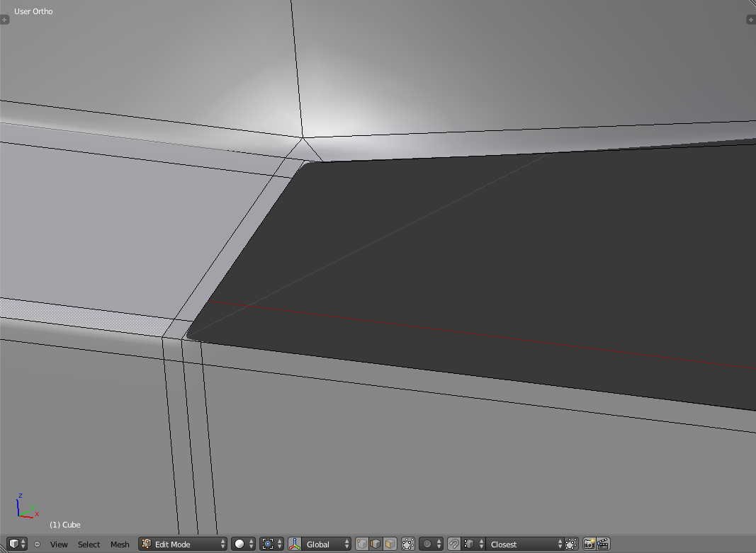The image size is (756, 553).
Task: Collapse header menus with the minus icon
Action: coord(37,545)
